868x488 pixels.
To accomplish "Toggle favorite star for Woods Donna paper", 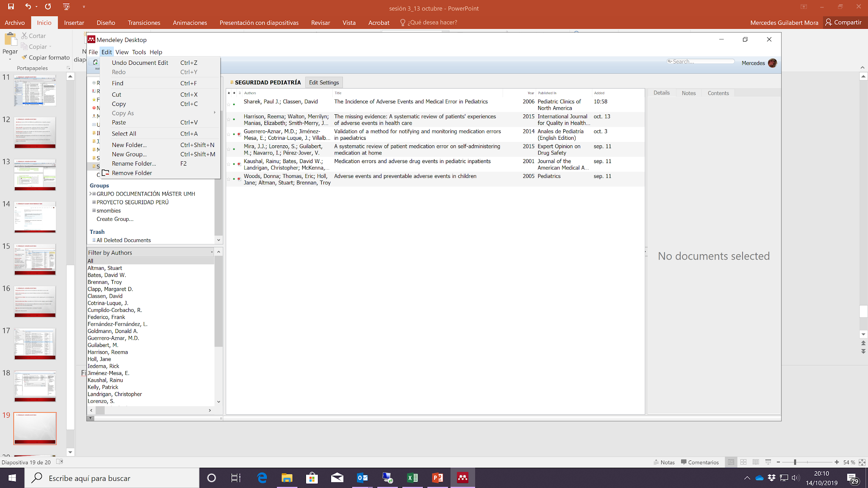I will click(x=229, y=179).
